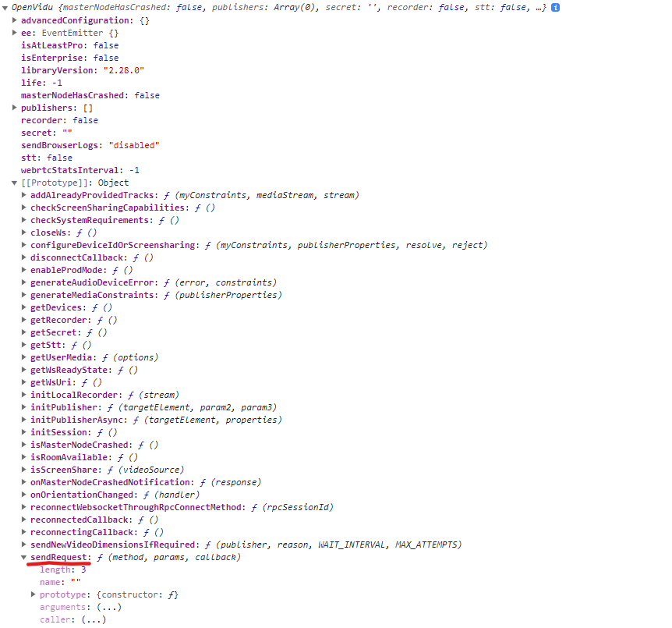The image size is (672, 628).
Task: Expand generateAudioDeviceError function
Action: click(x=24, y=282)
